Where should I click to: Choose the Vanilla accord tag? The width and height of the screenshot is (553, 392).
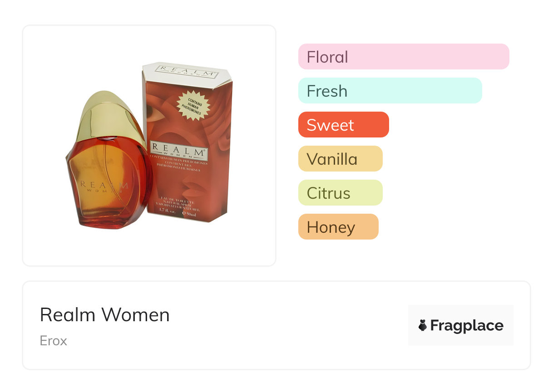(340, 159)
